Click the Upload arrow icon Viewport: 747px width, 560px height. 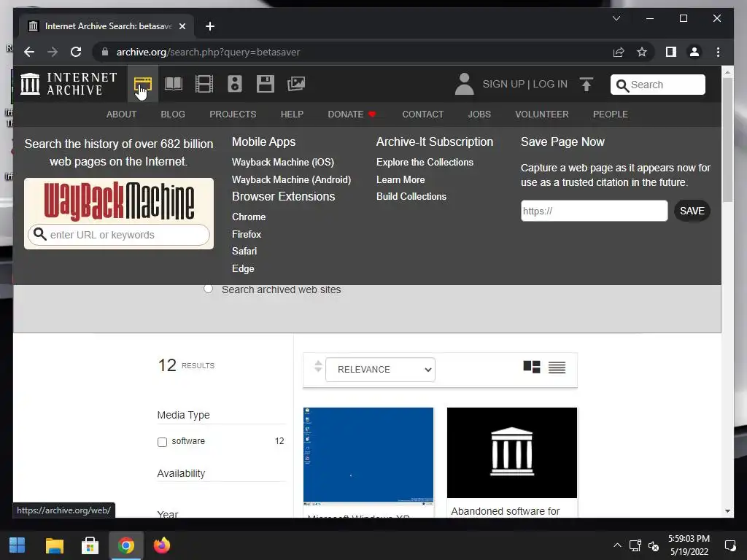pyautogui.click(x=587, y=85)
